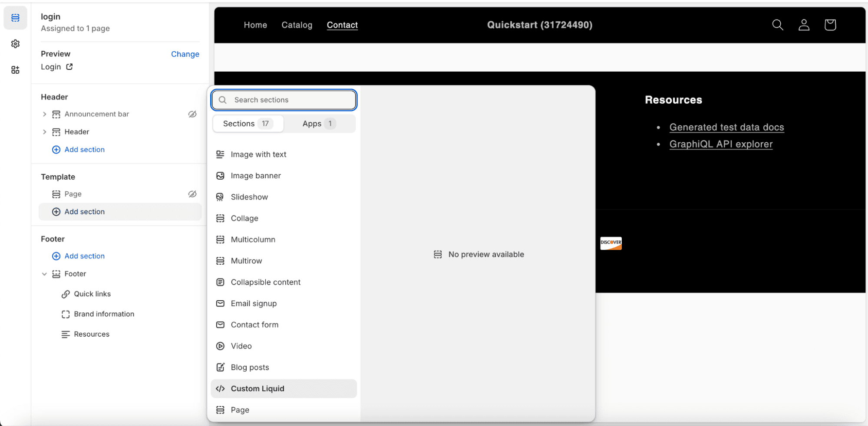This screenshot has width=868, height=426.
Task: Click the Search sections input field
Action: (x=284, y=100)
